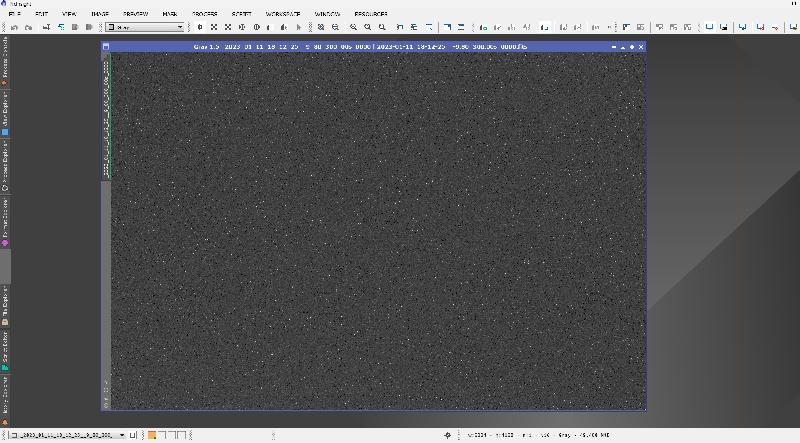Open the History Explorer side tab
The height and width of the screenshot is (443, 800).
(x=5, y=401)
